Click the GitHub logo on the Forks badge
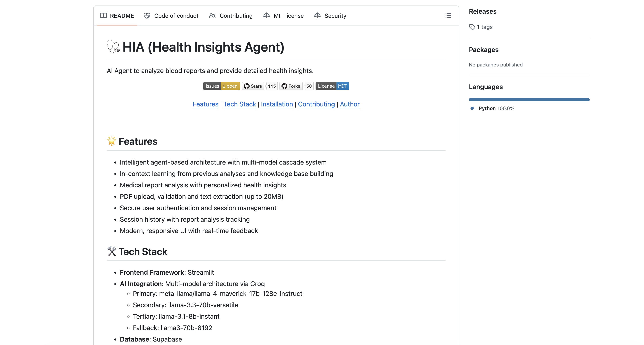 coord(284,86)
